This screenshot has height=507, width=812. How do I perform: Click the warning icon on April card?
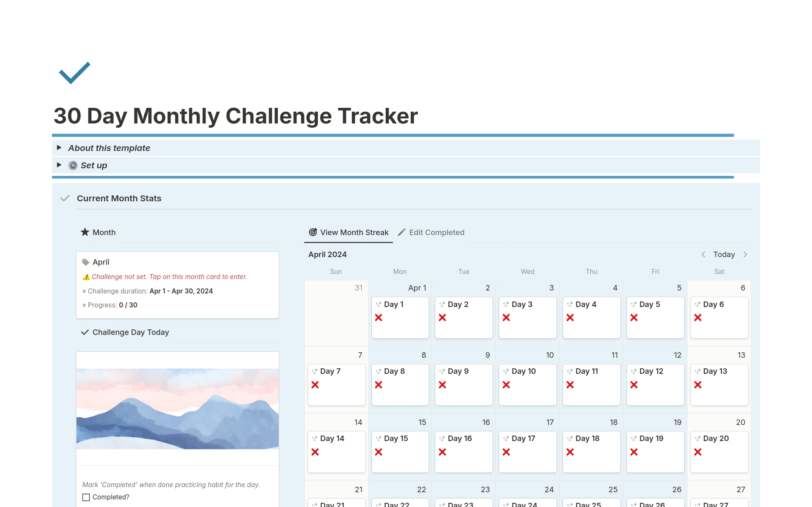(x=86, y=276)
